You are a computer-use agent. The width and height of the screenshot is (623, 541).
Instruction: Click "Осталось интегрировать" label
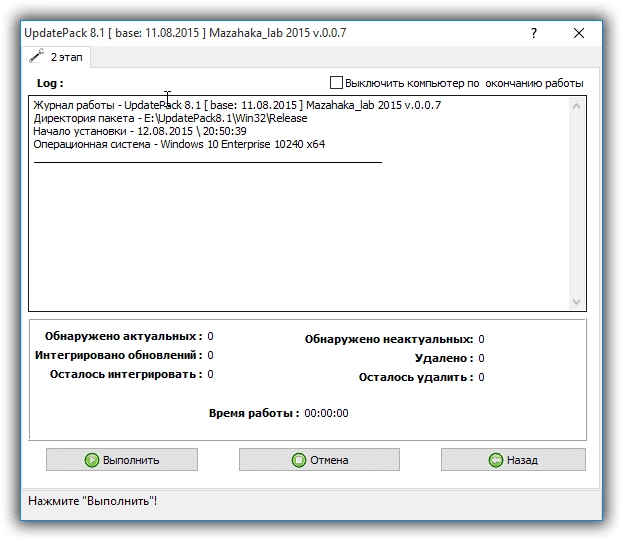tap(126, 374)
